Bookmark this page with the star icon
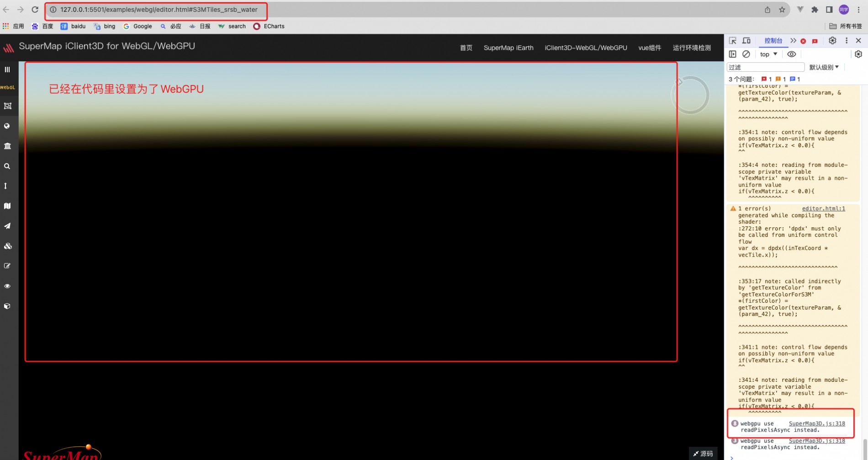 point(782,10)
